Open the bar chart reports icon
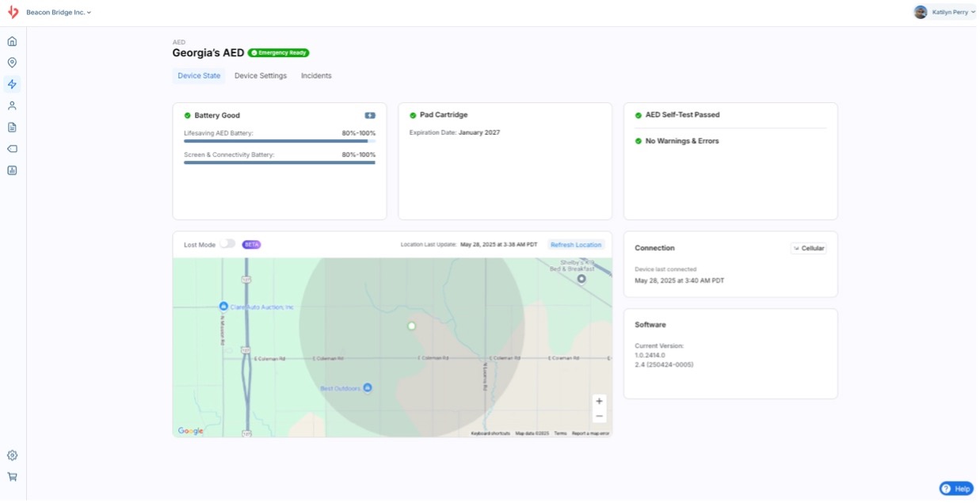The height and width of the screenshot is (503, 980). pos(12,170)
